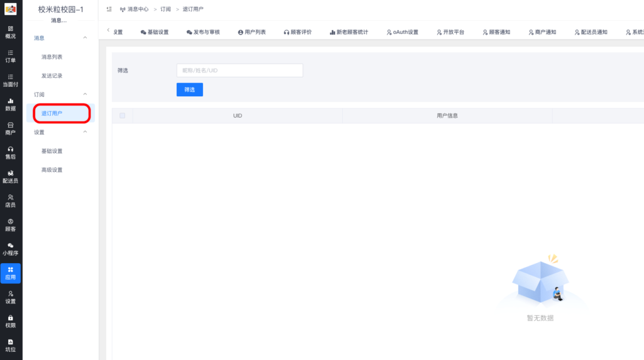Switch to the 顾客评价 tab
Viewport: 644px width, 360px height.
pos(297,32)
